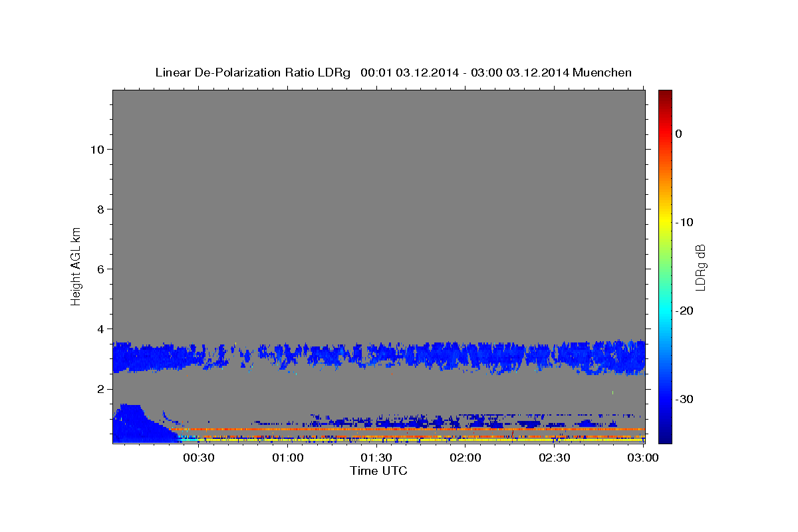The height and width of the screenshot is (532, 798).
Task: Click the '00:30' time tick label
Action: coord(198,458)
